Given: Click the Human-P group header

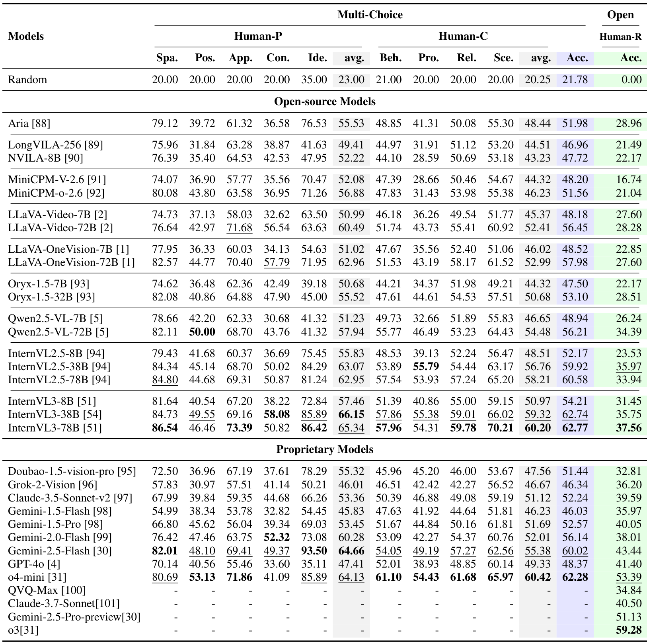Looking at the screenshot, I should pos(258,36).
